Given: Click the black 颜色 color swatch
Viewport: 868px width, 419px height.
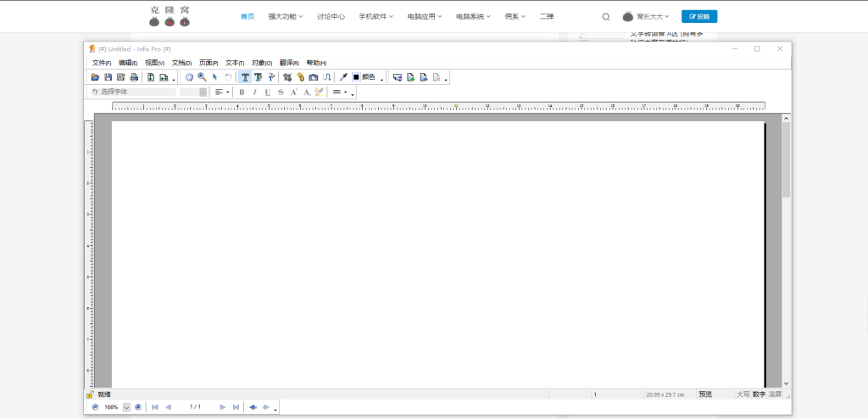Looking at the screenshot, I should (357, 77).
